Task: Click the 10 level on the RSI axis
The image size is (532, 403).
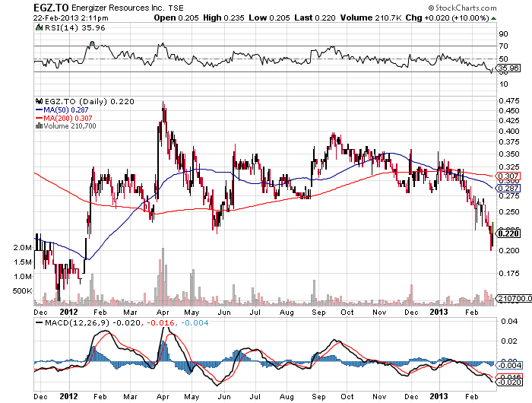Action: coord(503,84)
